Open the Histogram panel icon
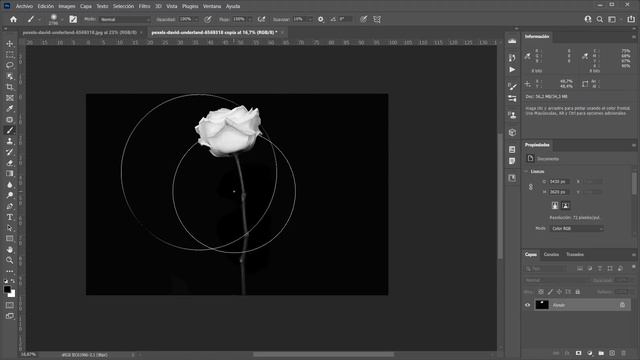The height and width of the screenshot is (360, 640). [x=512, y=41]
